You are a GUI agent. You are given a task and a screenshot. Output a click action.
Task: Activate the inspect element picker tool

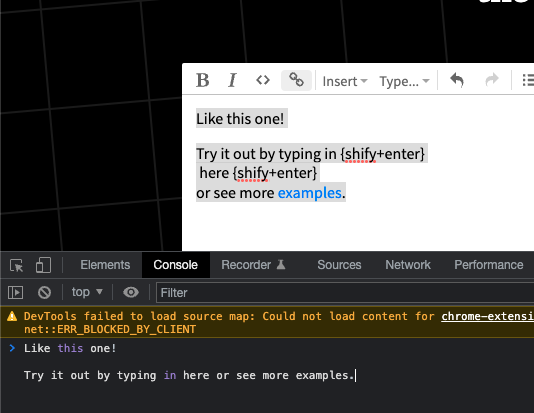pos(16,265)
